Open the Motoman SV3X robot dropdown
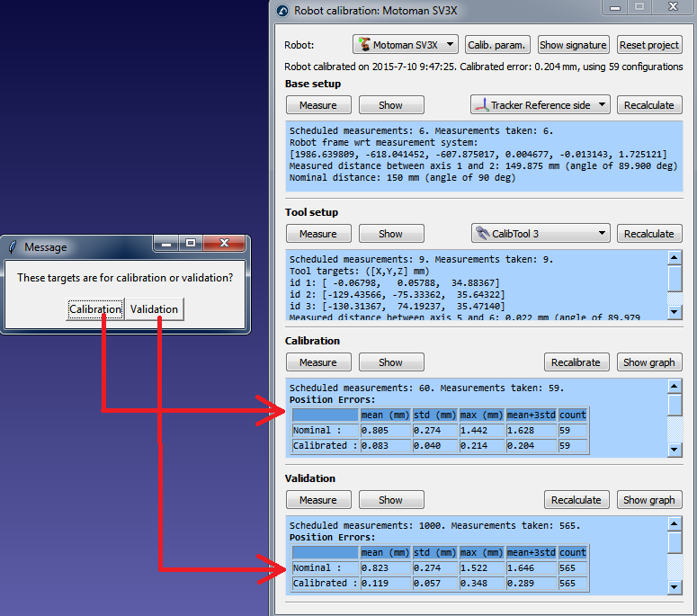This screenshot has width=697, height=616. tap(407, 45)
